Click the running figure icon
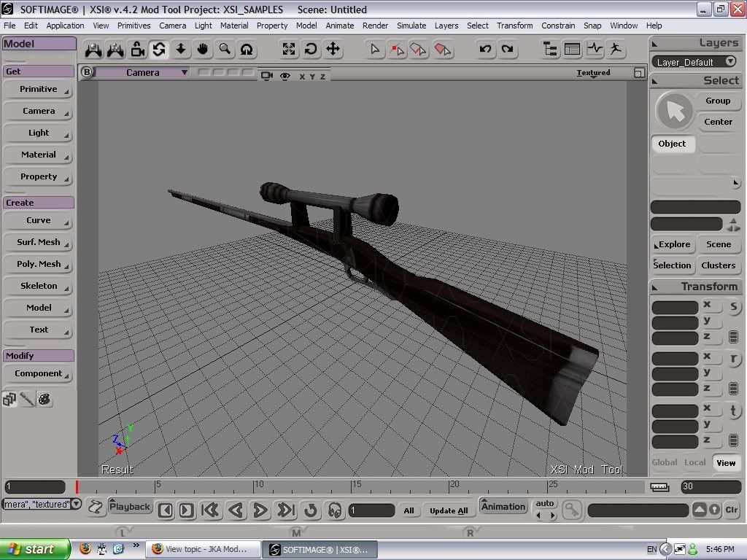This screenshot has width=747, height=560. [616, 49]
